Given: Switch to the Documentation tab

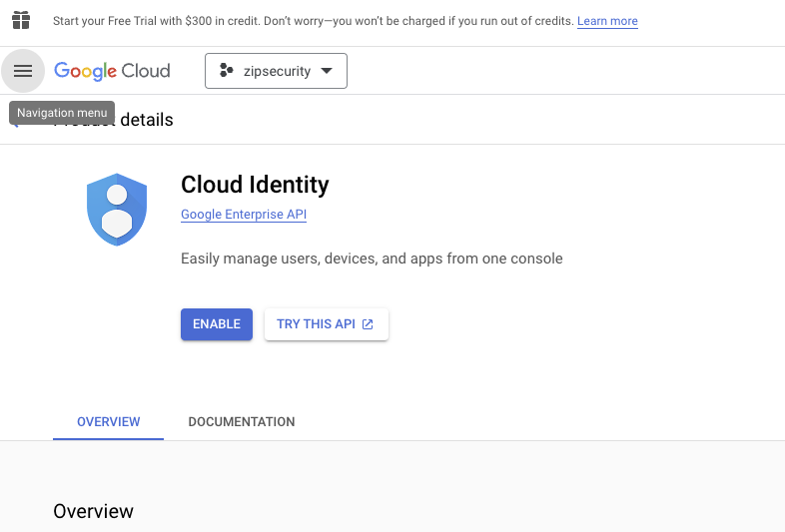Looking at the screenshot, I should pos(242,422).
